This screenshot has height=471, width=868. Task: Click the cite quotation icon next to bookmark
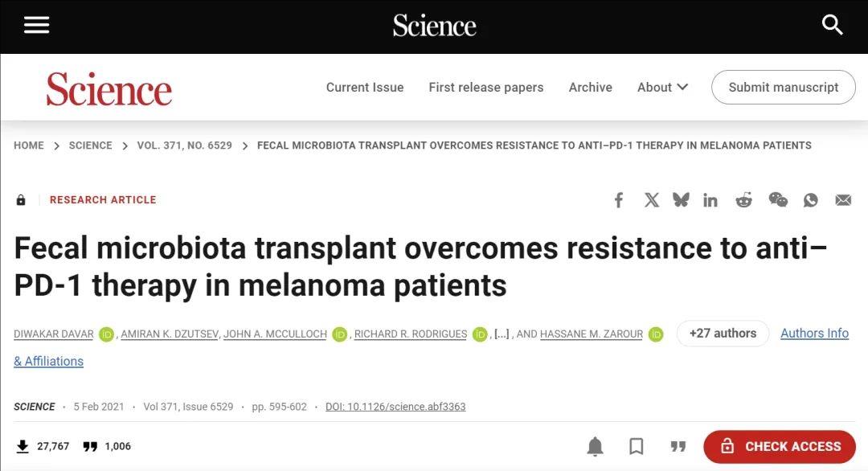tap(678, 446)
